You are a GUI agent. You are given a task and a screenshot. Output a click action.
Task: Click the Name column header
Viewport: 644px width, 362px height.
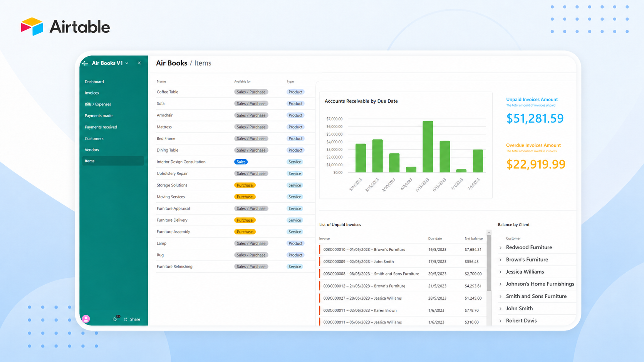[161, 82]
